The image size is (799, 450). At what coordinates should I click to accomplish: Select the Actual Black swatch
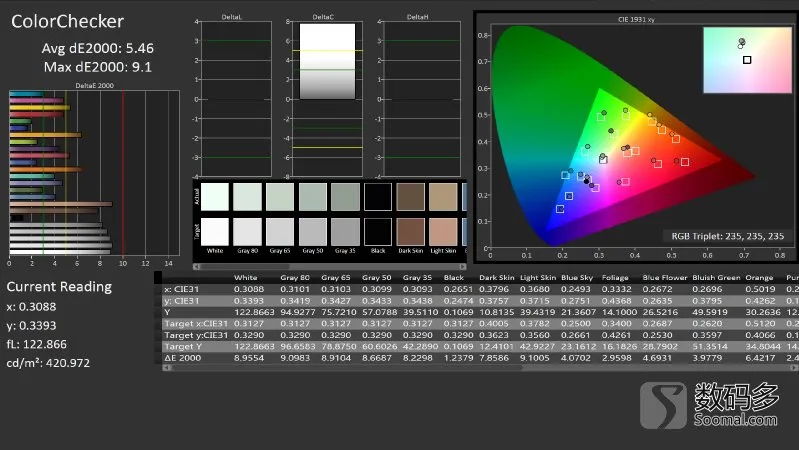click(378, 197)
